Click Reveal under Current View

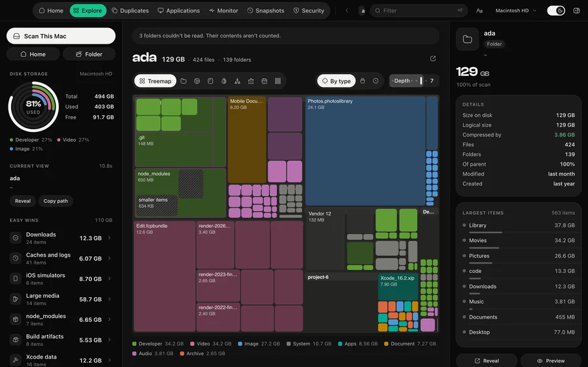[23, 201]
